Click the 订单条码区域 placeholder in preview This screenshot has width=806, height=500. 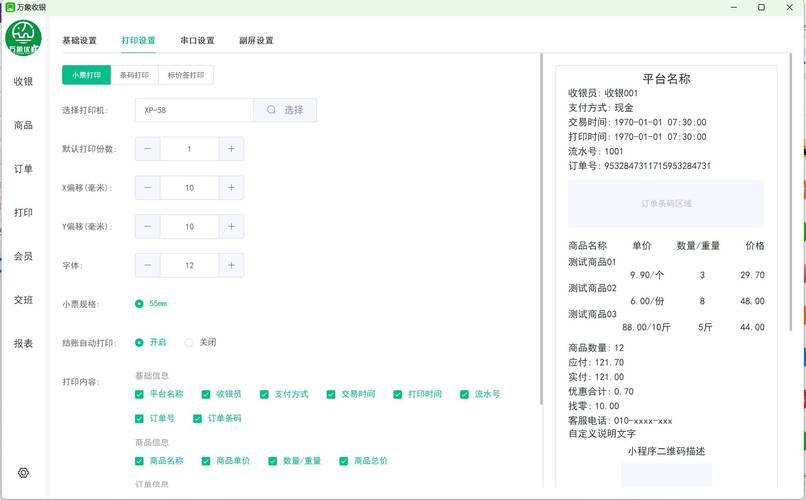point(666,203)
